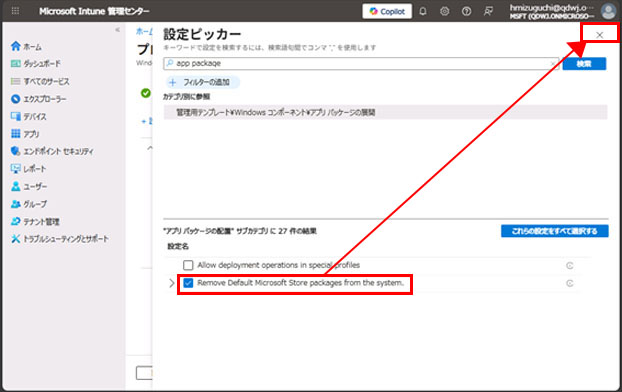Image resolution: width=622 pixels, height=392 pixels.
Task: Open the feedback icon
Action: [x=488, y=12]
